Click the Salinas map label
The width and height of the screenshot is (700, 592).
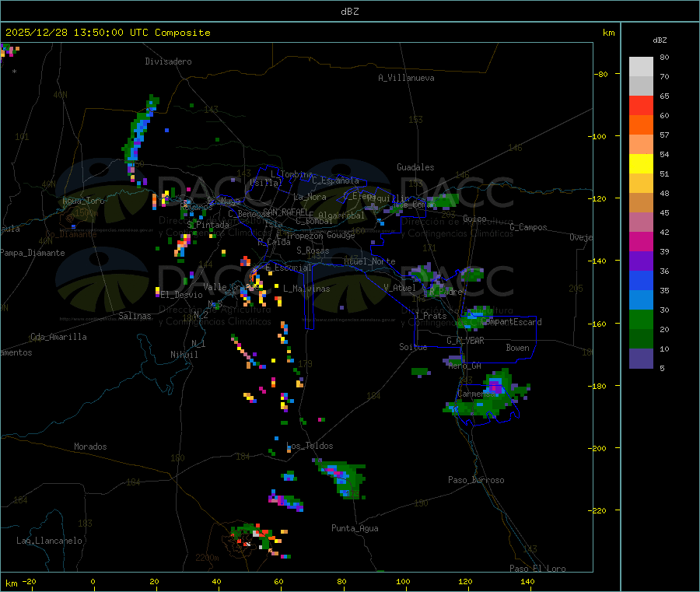(135, 316)
